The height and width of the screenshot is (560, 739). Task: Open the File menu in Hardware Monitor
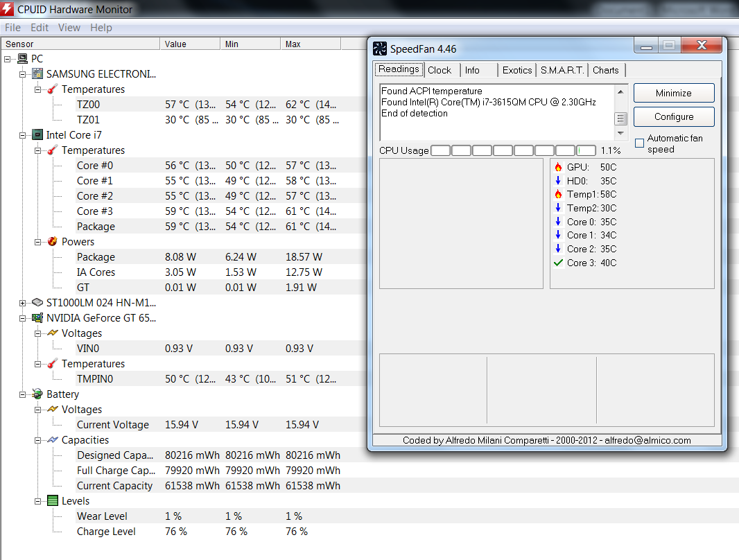pos(12,28)
